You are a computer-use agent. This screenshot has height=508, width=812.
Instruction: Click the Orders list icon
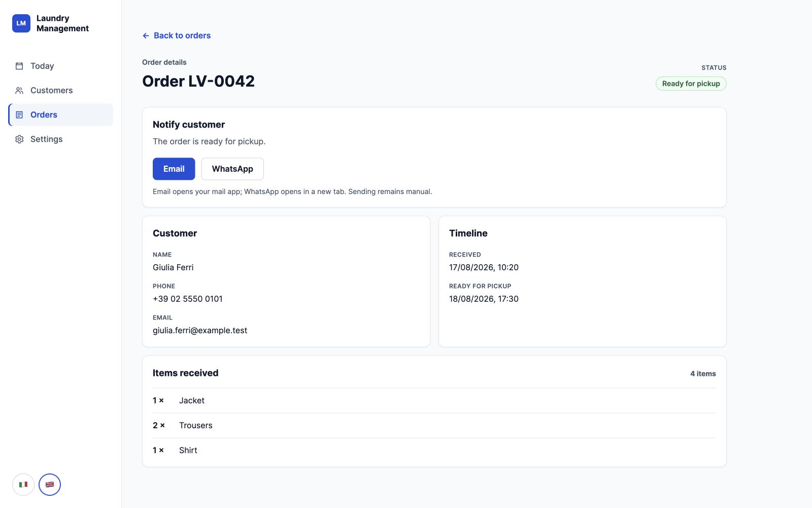(x=19, y=115)
